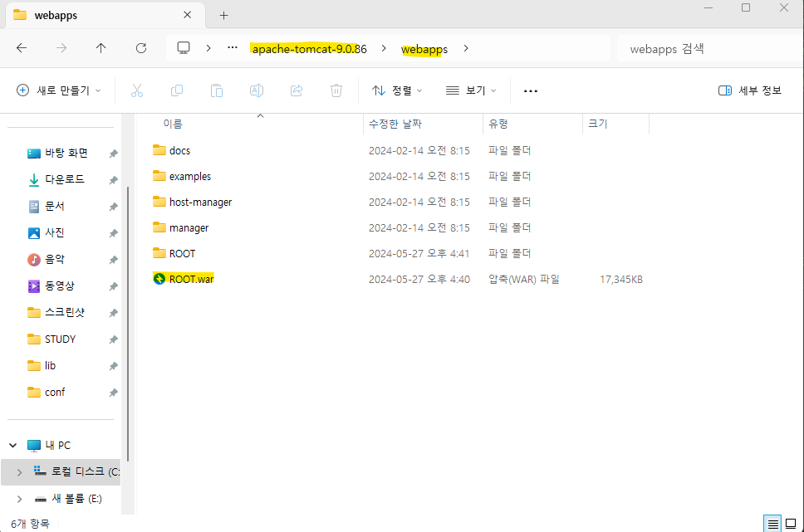Toggle the details pane (세부 정보)
The image size is (804, 532).
point(750,90)
